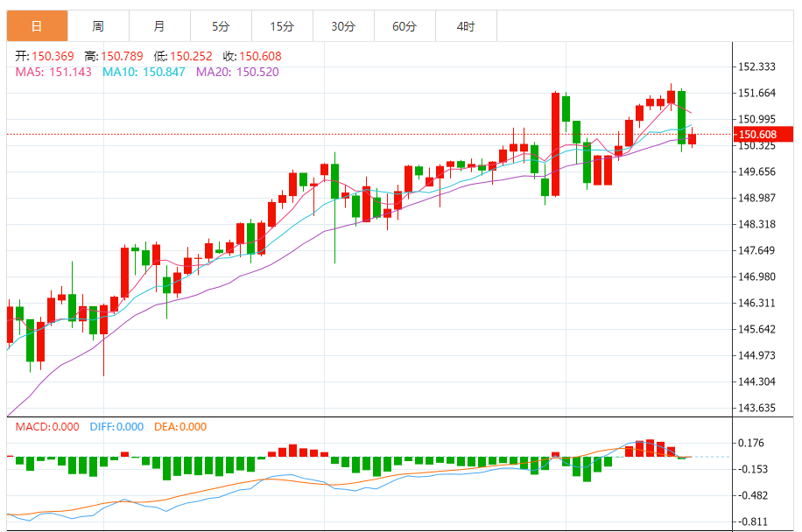
Task: Click the high price 150.789 value
Action: point(122,56)
